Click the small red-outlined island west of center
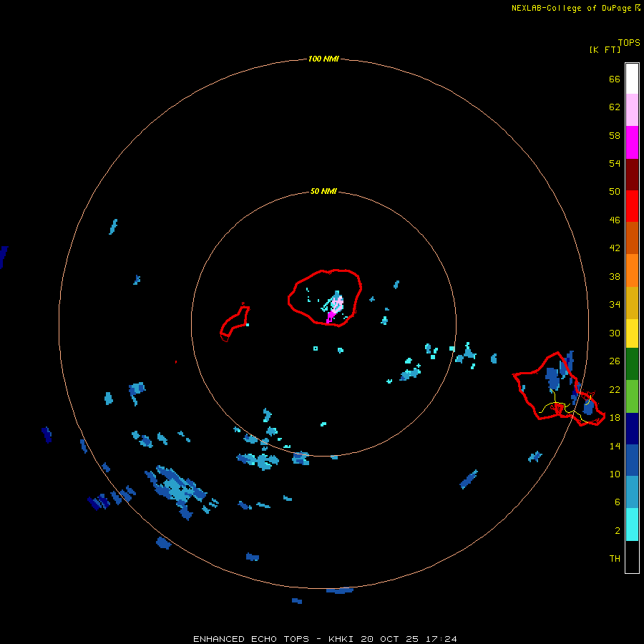The height and width of the screenshot is (644, 644). 235,323
